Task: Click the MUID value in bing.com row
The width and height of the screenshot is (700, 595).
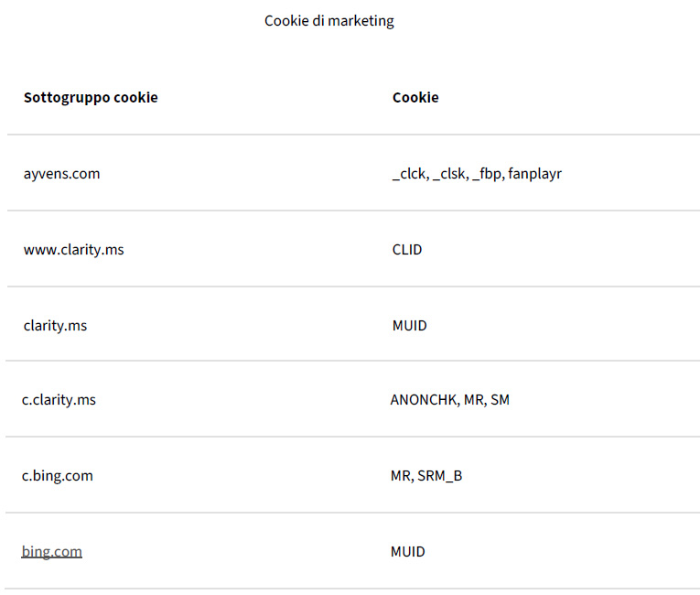Action: [408, 551]
